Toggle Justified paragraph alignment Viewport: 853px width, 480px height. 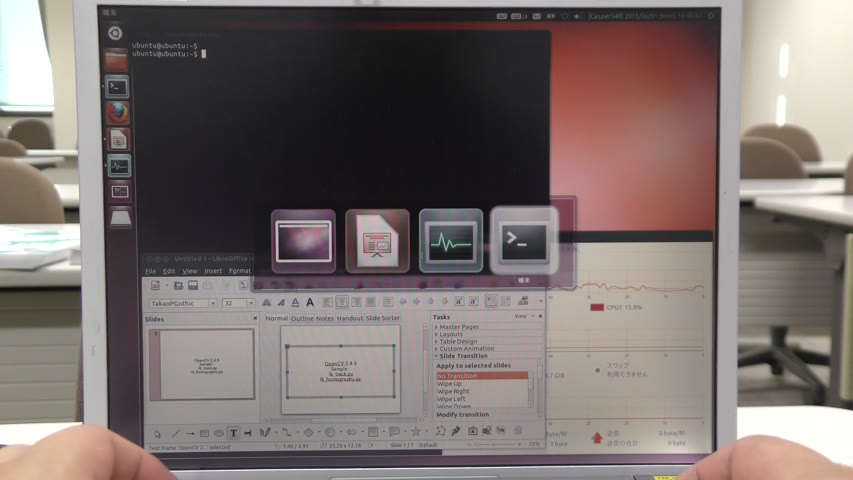point(370,301)
